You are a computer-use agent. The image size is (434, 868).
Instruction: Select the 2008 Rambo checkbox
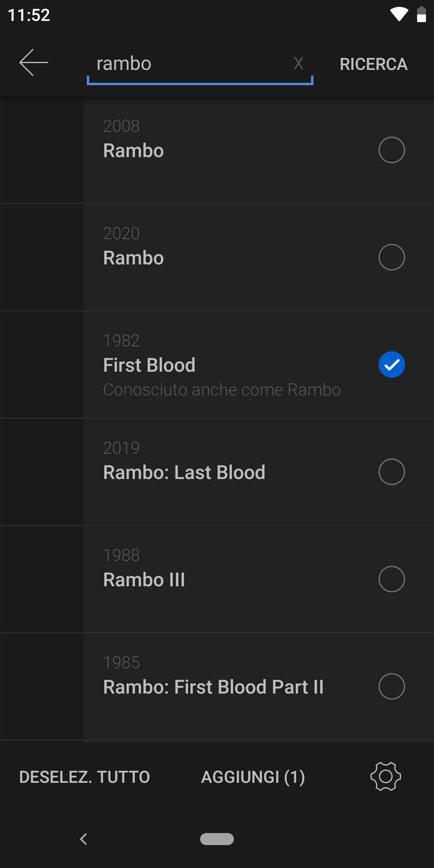pos(391,150)
